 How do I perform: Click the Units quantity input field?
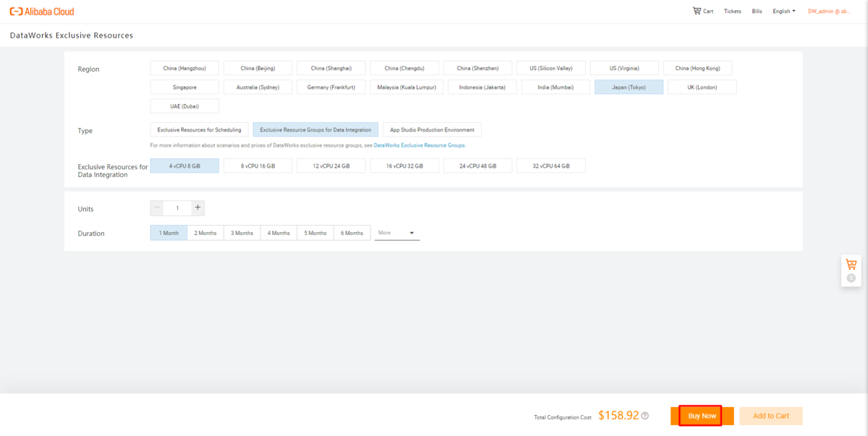point(177,208)
